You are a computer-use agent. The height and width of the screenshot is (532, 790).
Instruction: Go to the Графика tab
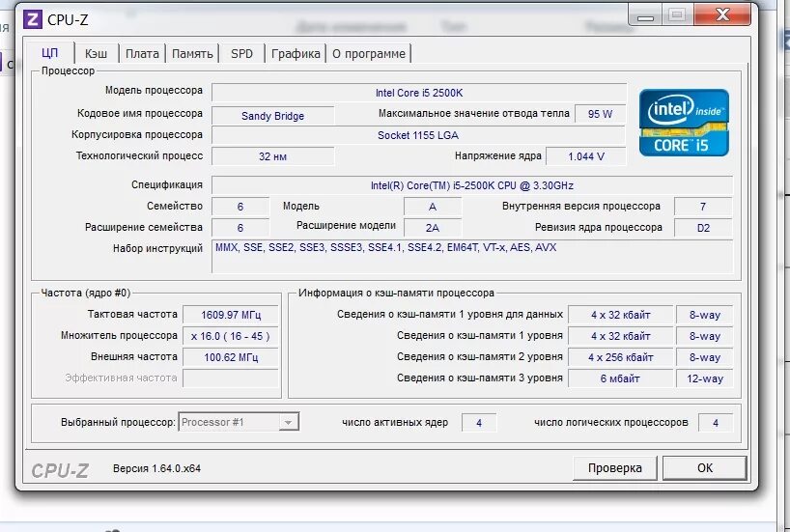296,53
